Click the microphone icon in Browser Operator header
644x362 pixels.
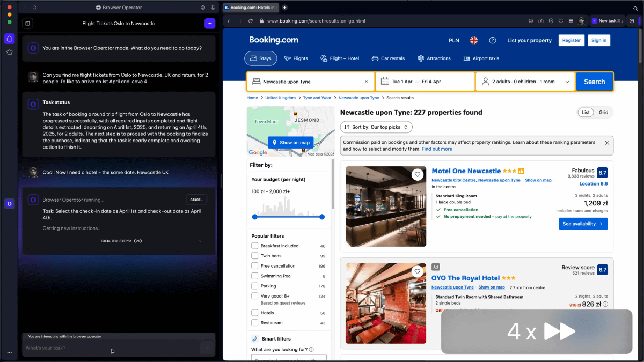[x=213, y=8]
